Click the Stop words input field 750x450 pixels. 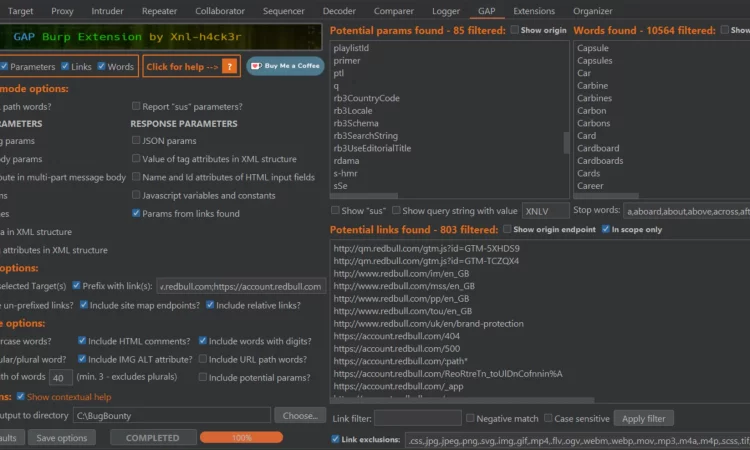(686, 211)
